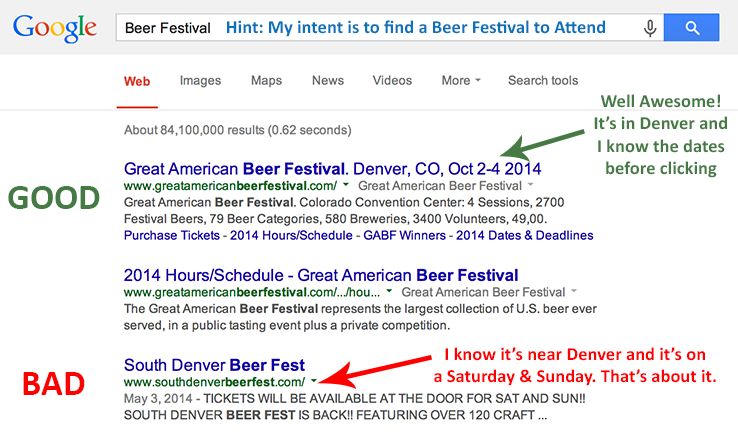Go to the News tab
The height and width of the screenshot is (439, 738).
coord(327,81)
